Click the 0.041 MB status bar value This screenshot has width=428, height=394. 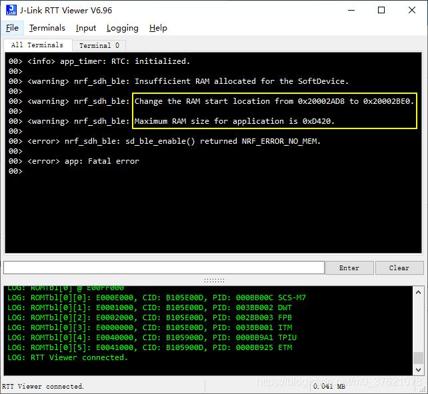tap(329, 386)
